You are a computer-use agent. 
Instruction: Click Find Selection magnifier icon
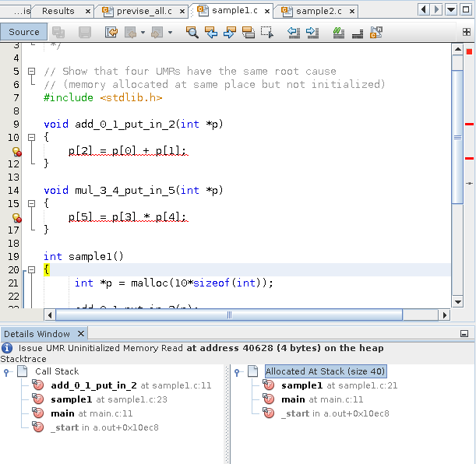click(x=192, y=32)
